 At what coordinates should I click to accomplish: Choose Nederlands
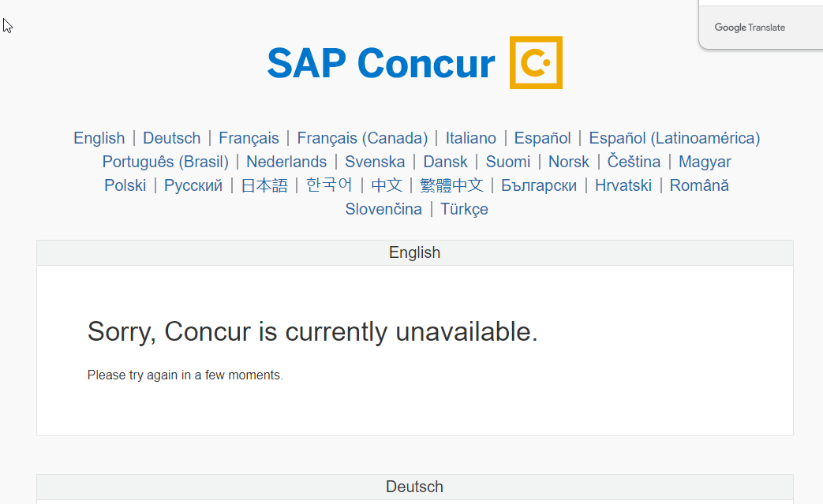pos(286,161)
